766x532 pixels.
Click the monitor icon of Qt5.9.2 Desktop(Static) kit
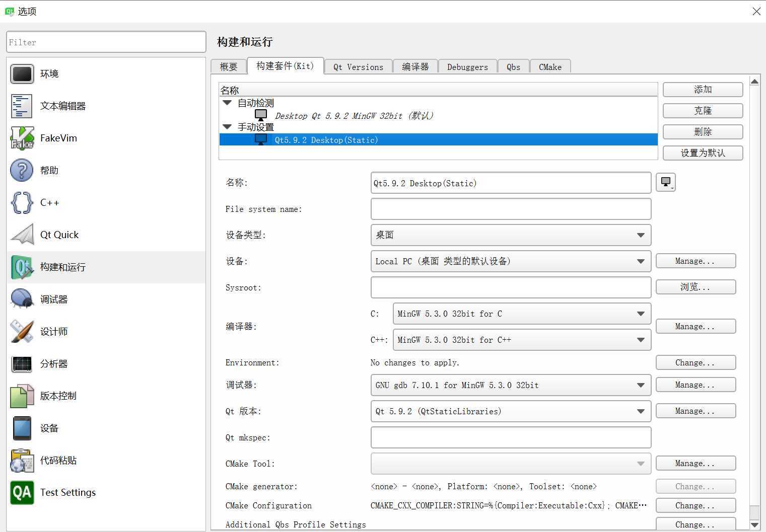click(261, 139)
